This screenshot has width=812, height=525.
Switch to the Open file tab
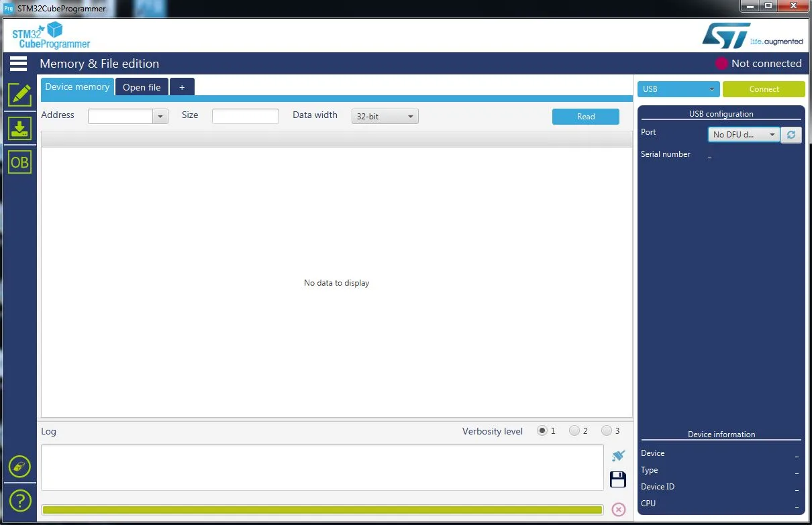point(142,87)
